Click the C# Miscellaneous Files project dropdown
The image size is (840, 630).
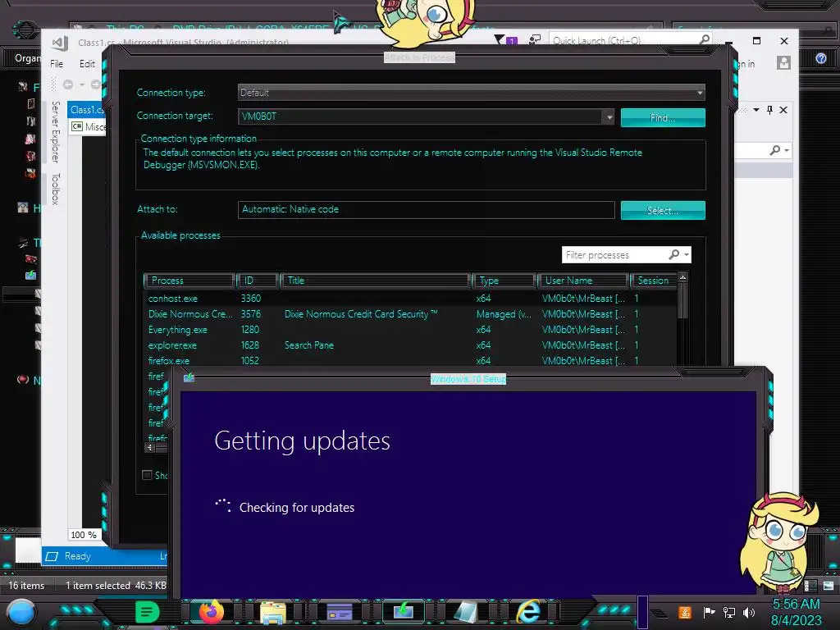tap(89, 126)
